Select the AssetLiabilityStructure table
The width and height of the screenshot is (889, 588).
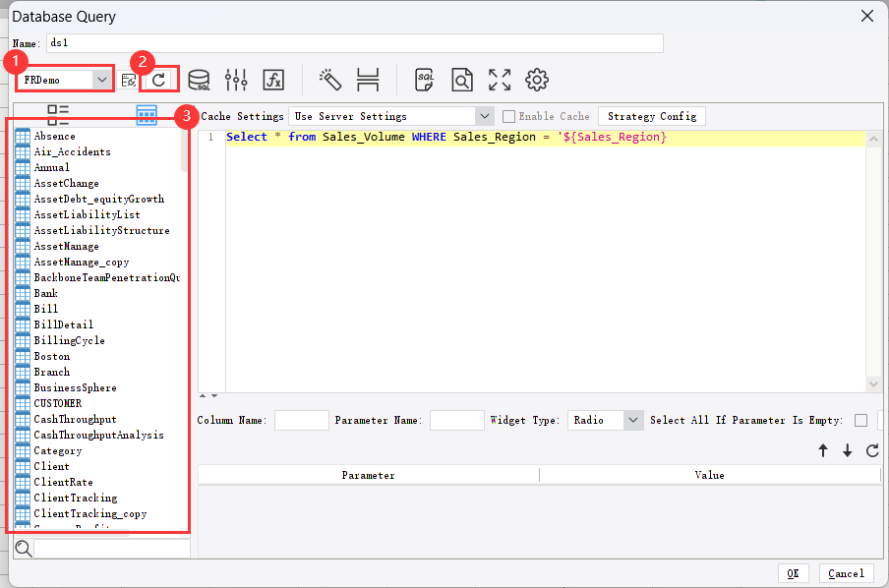click(x=101, y=231)
